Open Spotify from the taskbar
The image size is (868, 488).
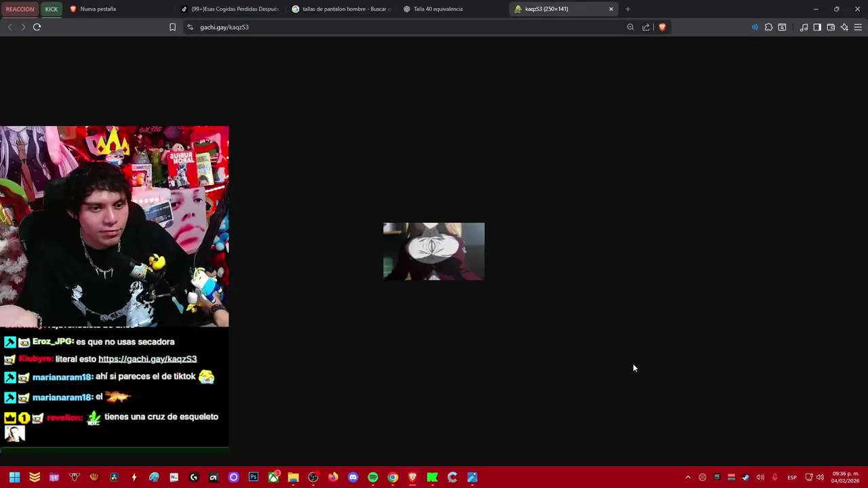click(372, 477)
